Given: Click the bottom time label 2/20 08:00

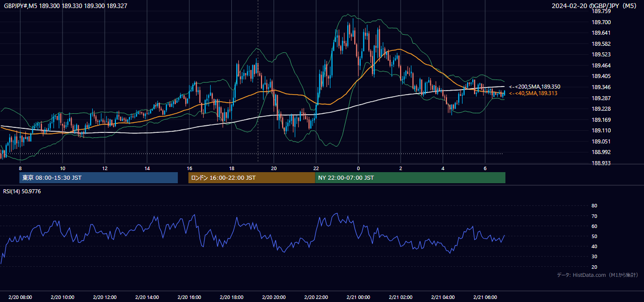Looking at the screenshot, I should pyautogui.click(x=20, y=297).
